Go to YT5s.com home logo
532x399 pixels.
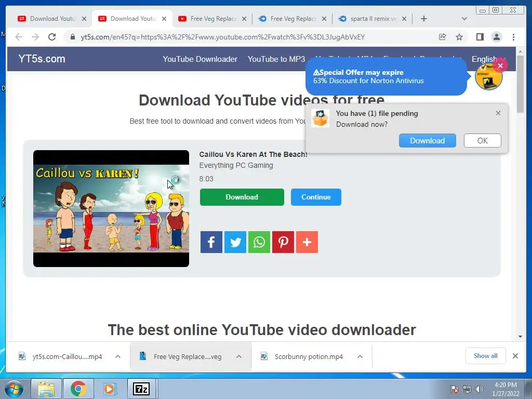42,59
